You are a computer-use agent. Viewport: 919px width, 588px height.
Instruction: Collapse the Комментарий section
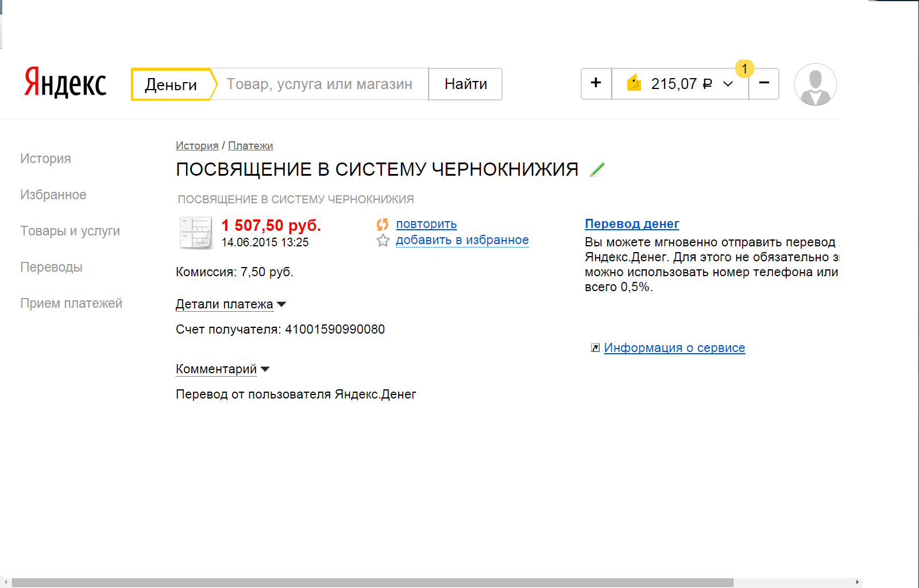point(222,369)
